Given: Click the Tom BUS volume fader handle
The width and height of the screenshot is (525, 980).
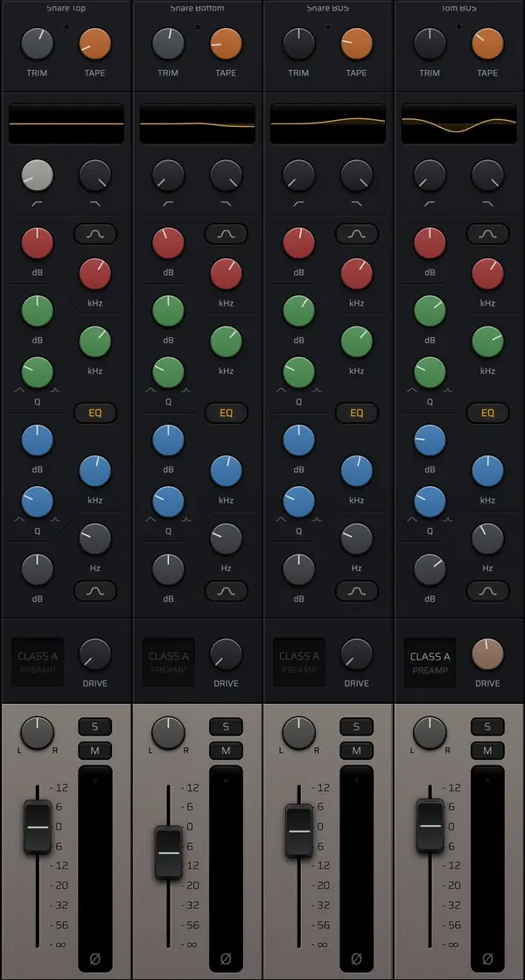Looking at the screenshot, I should (430, 826).
